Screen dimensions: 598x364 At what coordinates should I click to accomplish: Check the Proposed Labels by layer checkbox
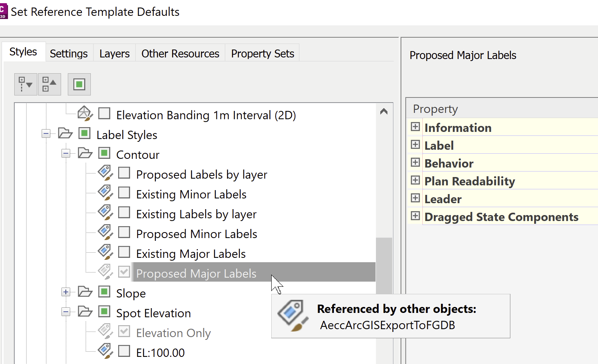pos(124,173)
